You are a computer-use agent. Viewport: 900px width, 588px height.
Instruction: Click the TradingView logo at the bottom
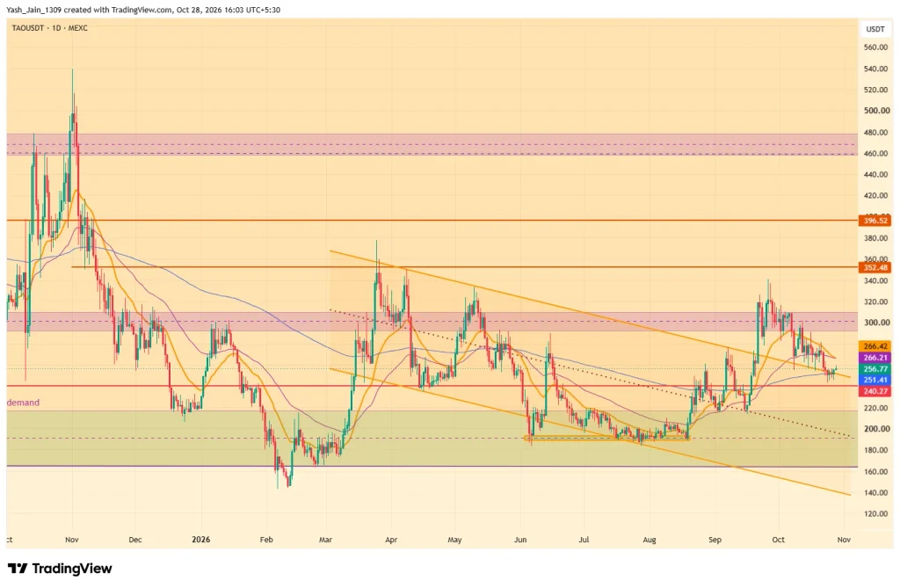point(60,569)
